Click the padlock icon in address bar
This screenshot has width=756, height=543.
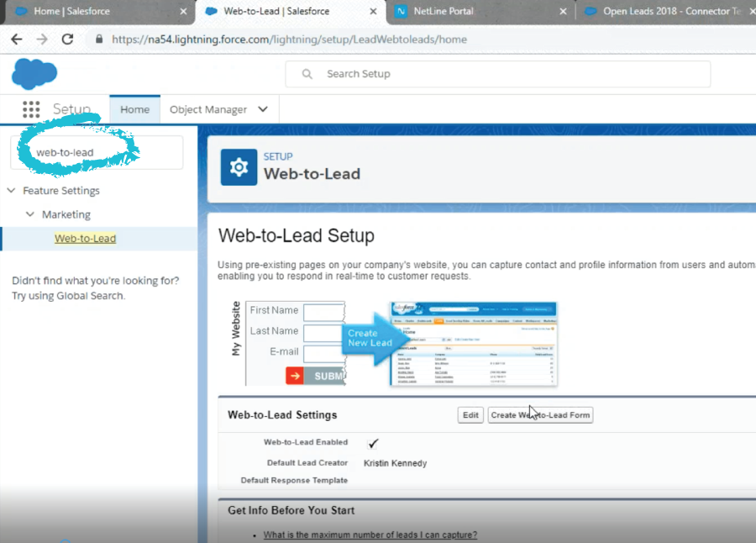pos(99,40)
